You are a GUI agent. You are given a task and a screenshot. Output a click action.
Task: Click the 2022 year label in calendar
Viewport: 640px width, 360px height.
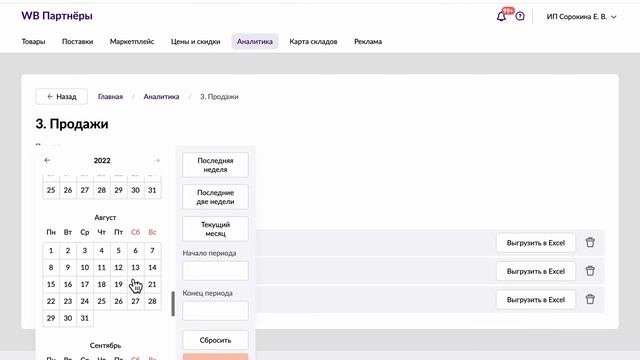tap(102, 160)
